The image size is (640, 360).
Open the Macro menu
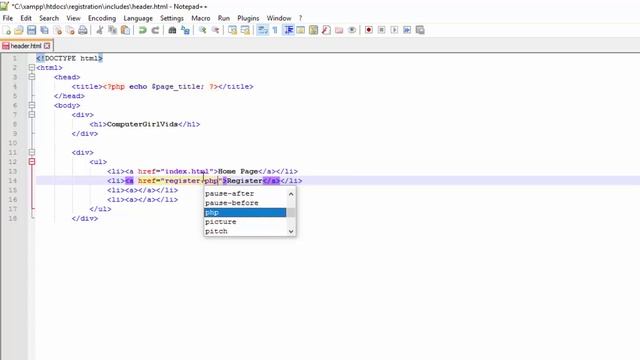pyautogui.click(x=201, y=18)
